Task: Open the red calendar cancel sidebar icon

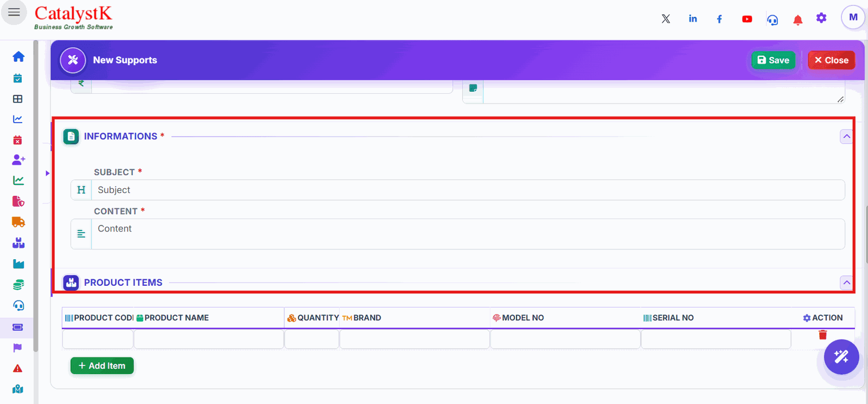Action: point(18,140)
